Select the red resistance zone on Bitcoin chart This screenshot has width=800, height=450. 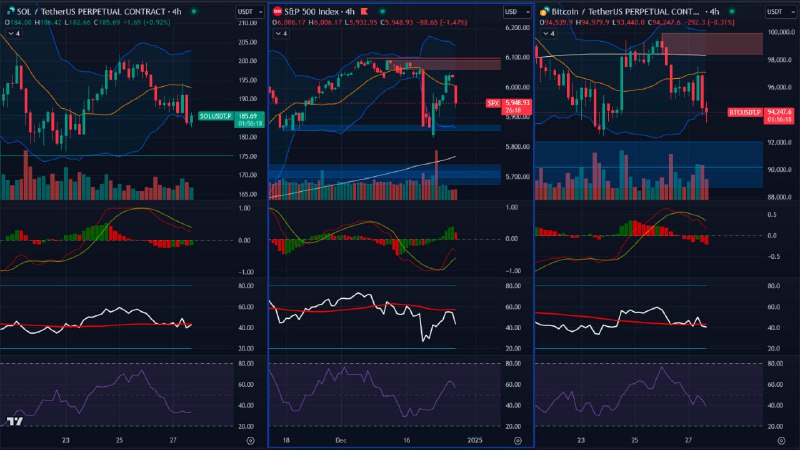pyautogui.click(x=712, y=44)
